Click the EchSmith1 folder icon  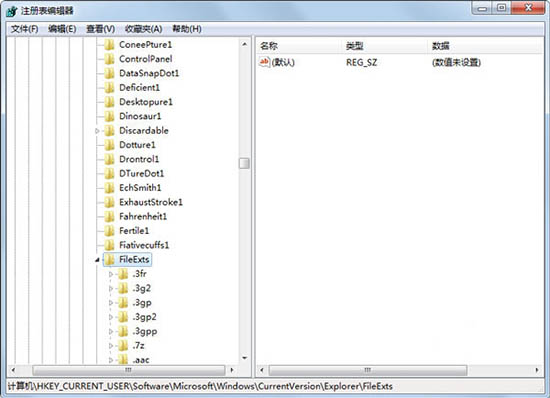[109, 188]
